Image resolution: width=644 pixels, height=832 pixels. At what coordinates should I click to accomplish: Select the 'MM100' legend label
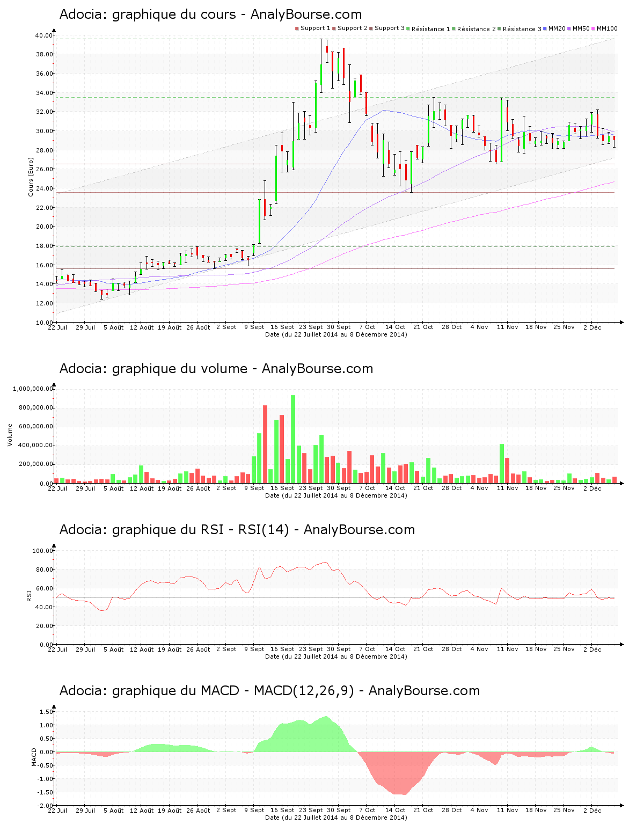607,28
